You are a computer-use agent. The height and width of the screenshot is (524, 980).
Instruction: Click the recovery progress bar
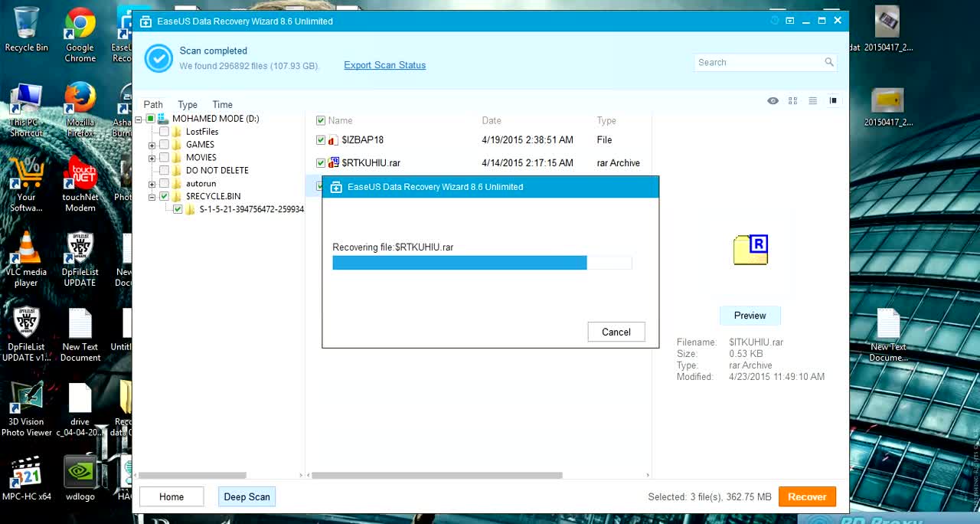coord(482,263)
